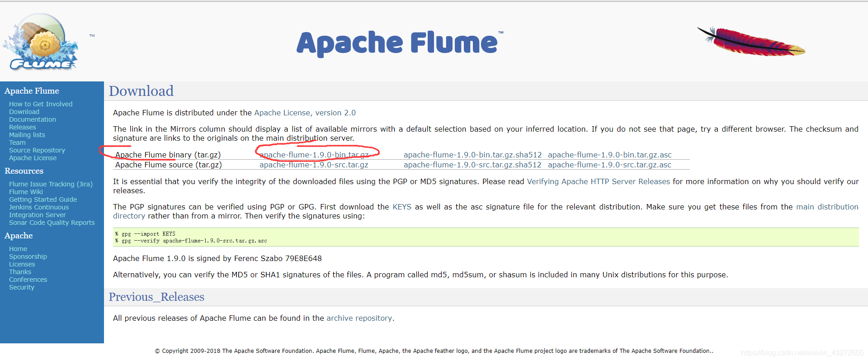Click the KEYS link
Viewport: 868px width, 361px height.
click(402, 207)
